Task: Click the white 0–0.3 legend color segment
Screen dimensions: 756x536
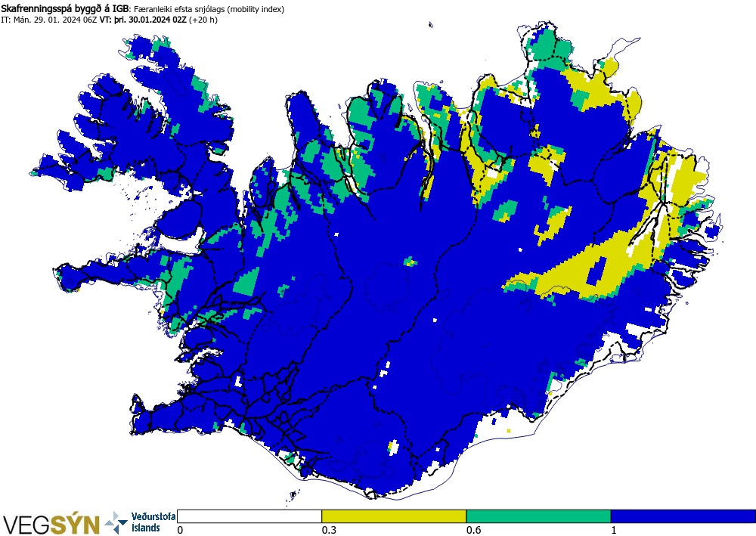Action: pos(249,516)
